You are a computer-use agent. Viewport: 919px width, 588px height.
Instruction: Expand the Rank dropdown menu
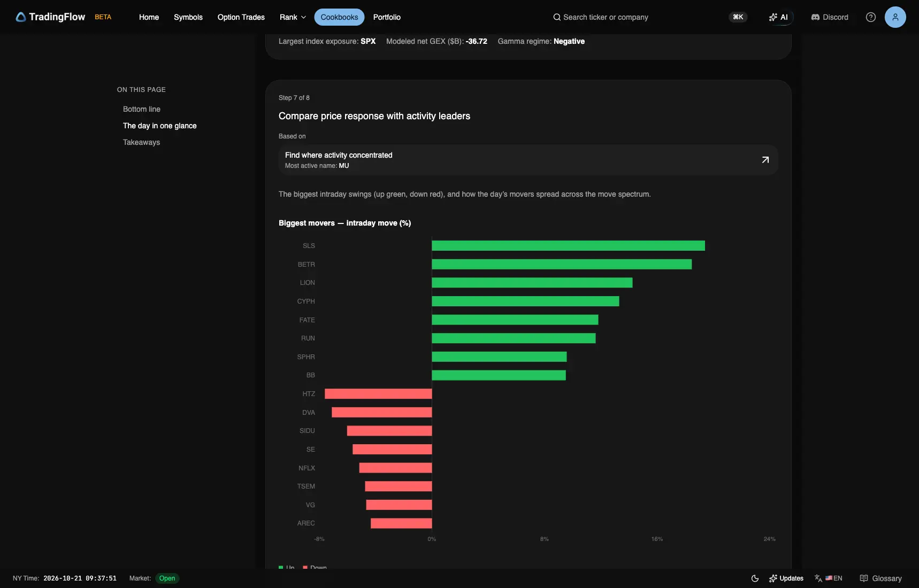[293, 17]
